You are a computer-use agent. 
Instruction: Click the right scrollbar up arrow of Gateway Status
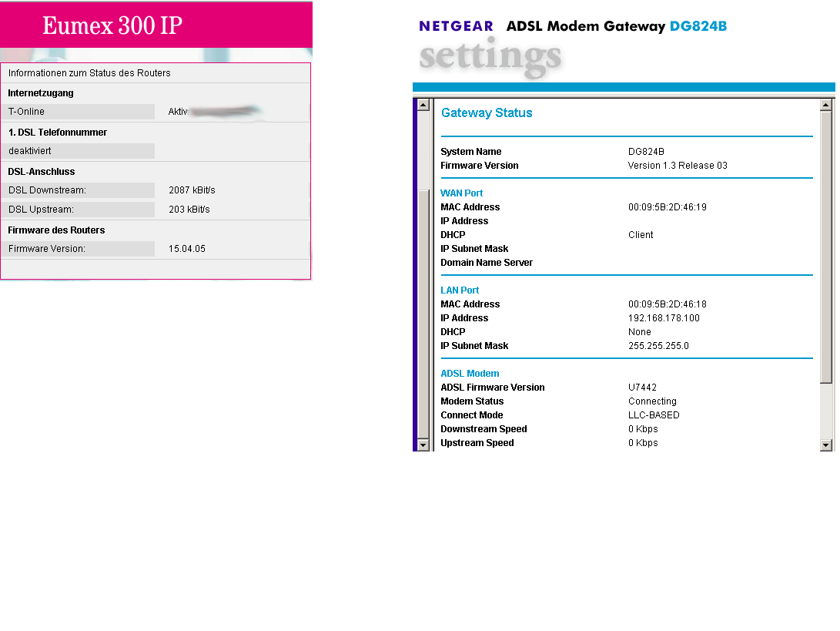[825, 105]
